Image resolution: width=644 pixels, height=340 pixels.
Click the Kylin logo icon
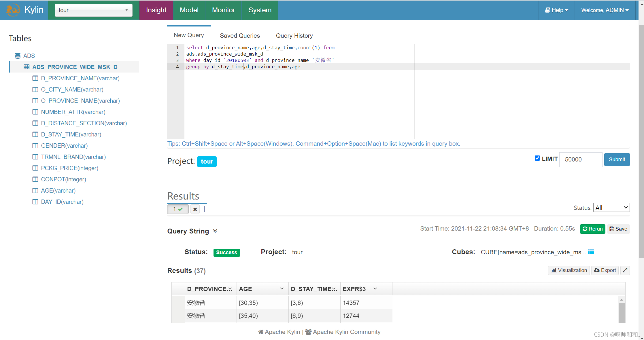13,10
